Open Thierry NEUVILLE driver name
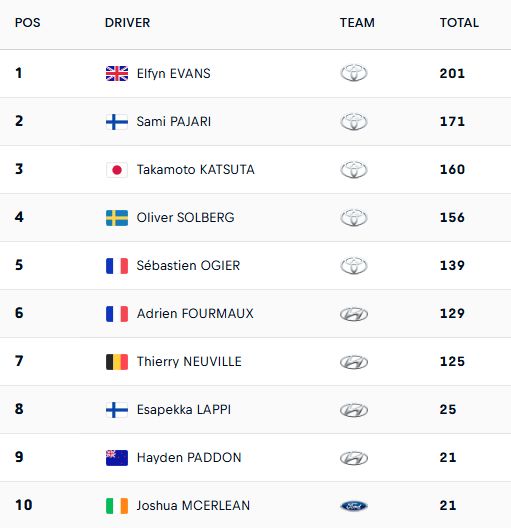Screen dimensions: 511x528 point(189,362)
